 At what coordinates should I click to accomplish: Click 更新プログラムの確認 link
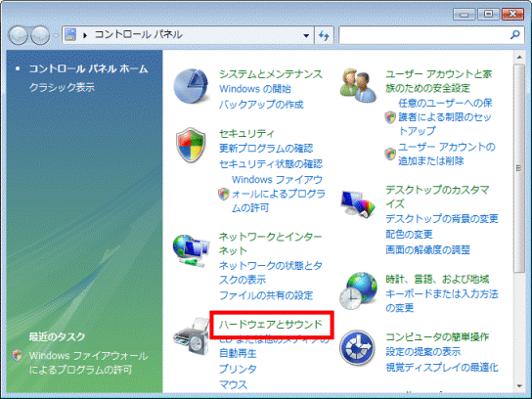pos(266,149)
